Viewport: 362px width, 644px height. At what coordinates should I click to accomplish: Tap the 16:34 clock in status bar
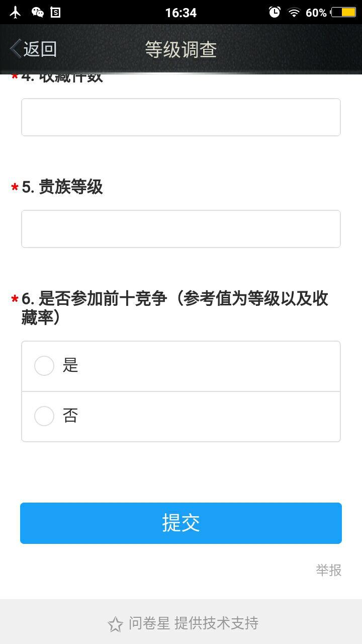[x=181, y=13]
